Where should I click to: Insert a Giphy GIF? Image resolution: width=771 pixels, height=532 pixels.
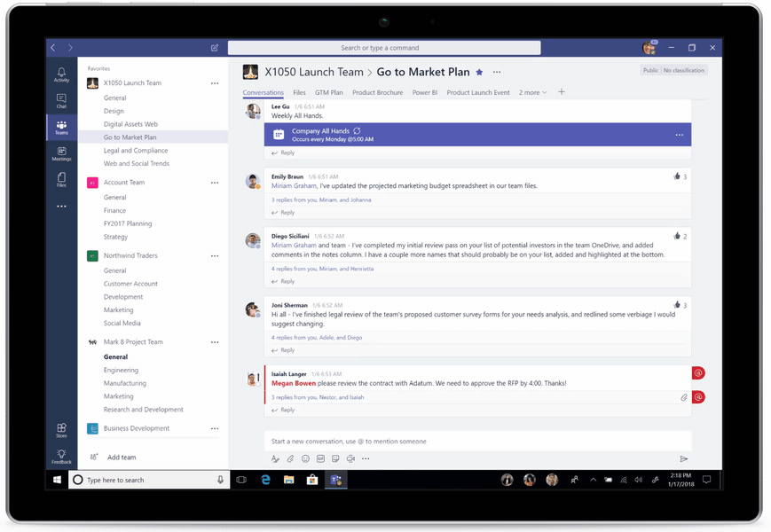tap(320, 458)
